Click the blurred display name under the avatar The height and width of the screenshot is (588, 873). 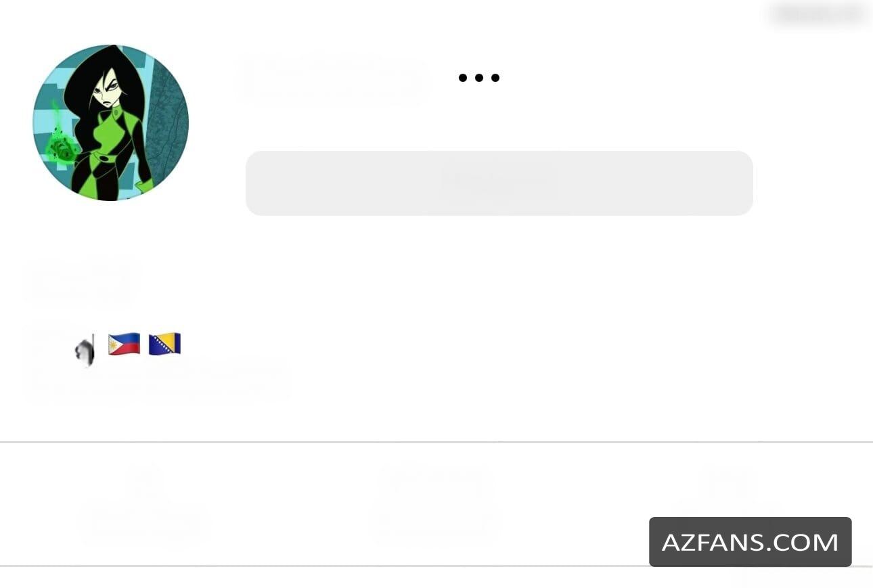[80, 281]
